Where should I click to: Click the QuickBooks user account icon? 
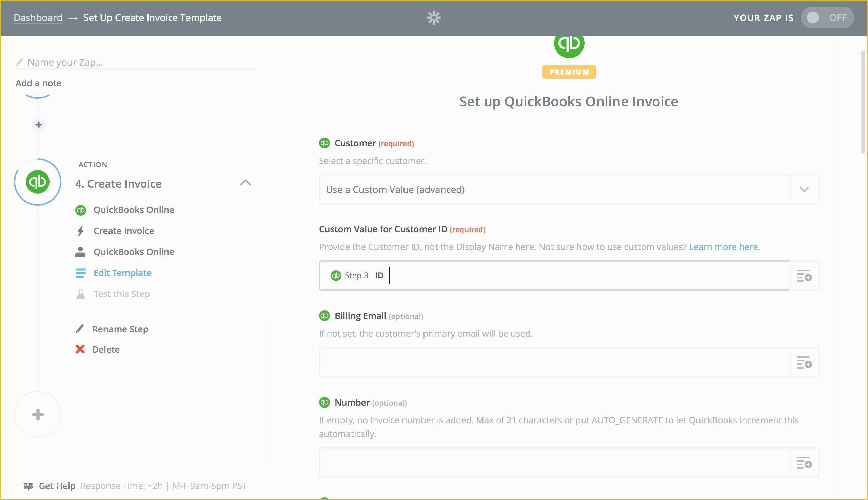tap(80, 252)
